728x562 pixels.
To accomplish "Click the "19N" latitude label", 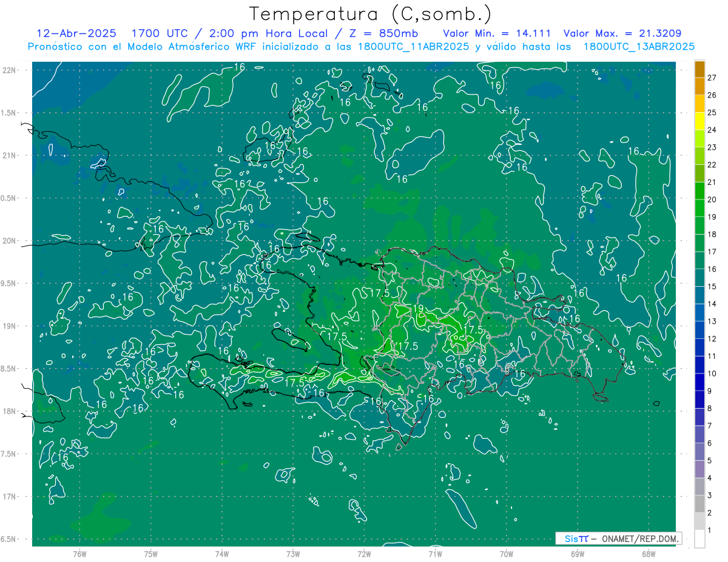I will click(9, 326).
